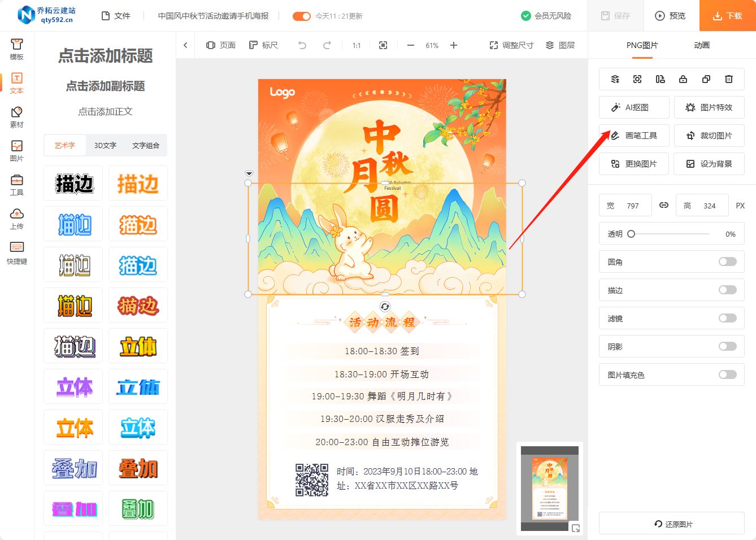The width and height of the screenshot is (756, 540).
Task: Fit canvas to screen icon
Action: click(x=383, y=45)
